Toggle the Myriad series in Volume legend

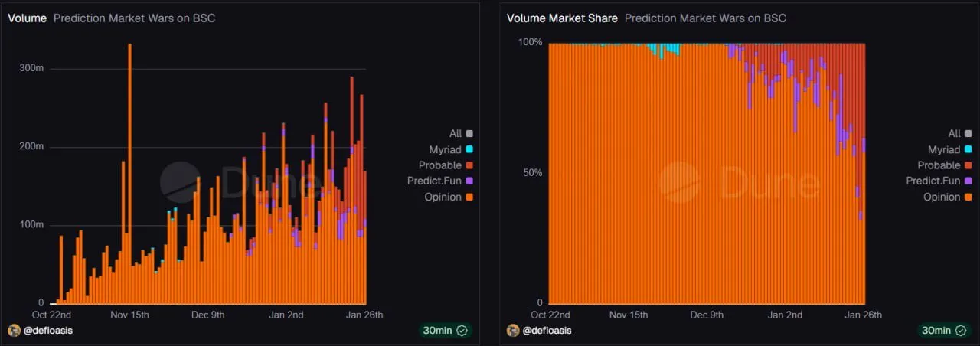[451, 149]
